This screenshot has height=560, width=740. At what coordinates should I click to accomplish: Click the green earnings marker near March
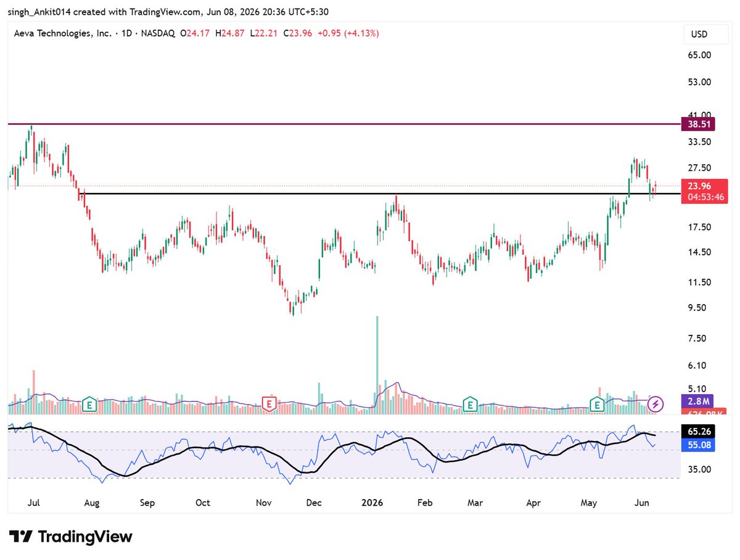[x=471, y=405]
